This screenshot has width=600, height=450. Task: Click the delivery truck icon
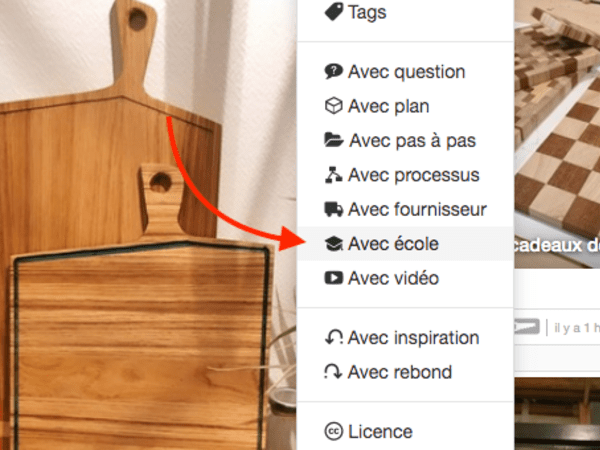tap(334, 209)
